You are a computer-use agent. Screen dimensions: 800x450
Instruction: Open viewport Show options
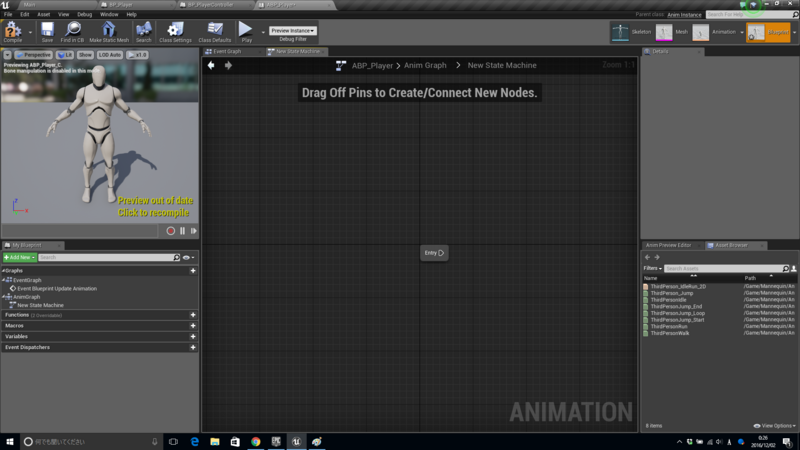(x=85, y=55)
